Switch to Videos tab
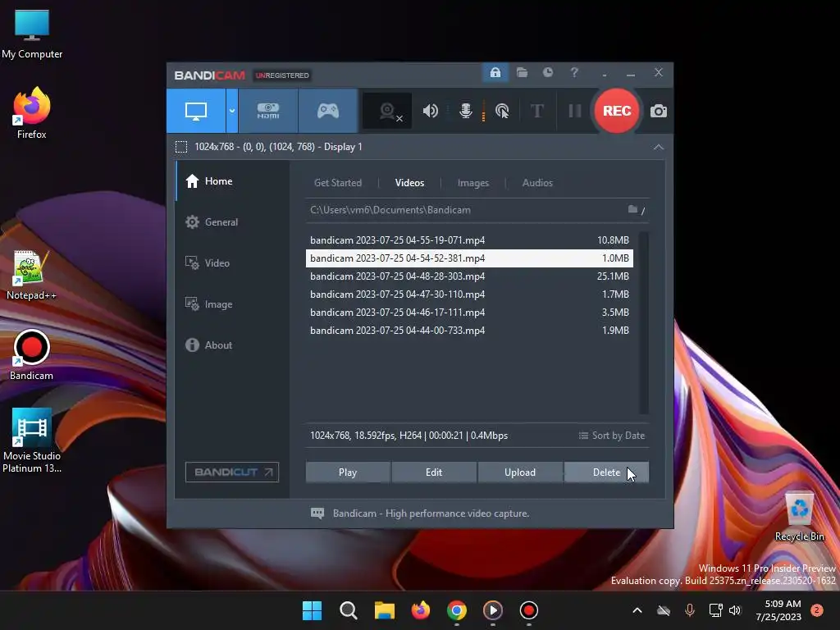The image size is (840, 630). click(x=409, y=183)
